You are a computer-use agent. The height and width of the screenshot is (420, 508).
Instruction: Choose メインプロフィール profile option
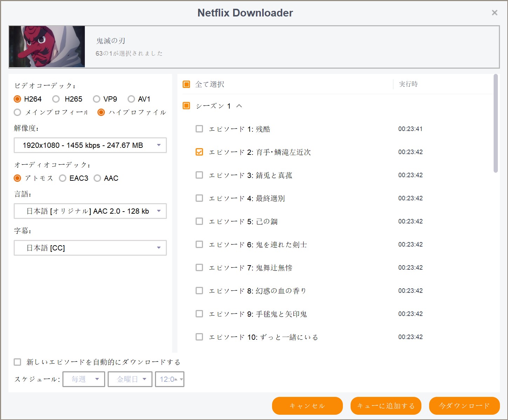[x=18, y=112]
